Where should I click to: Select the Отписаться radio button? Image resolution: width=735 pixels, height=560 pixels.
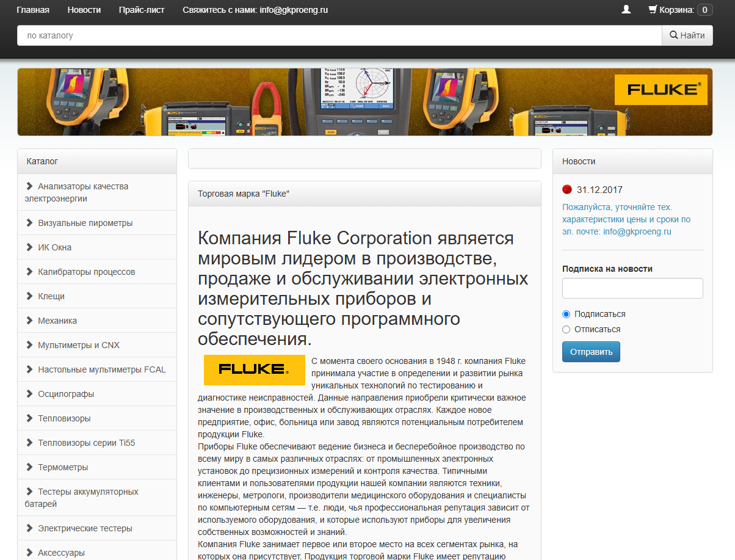point(566,329)
